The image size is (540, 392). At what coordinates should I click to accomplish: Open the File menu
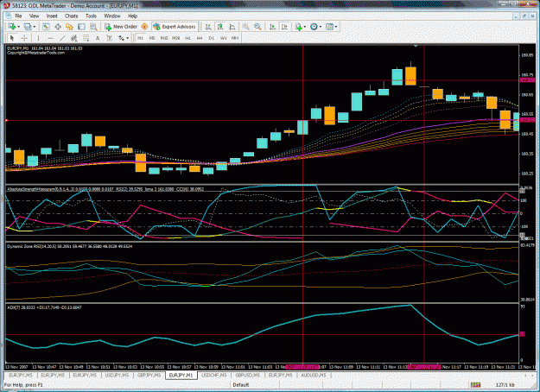pyautogui.click(x=18, y=16)
